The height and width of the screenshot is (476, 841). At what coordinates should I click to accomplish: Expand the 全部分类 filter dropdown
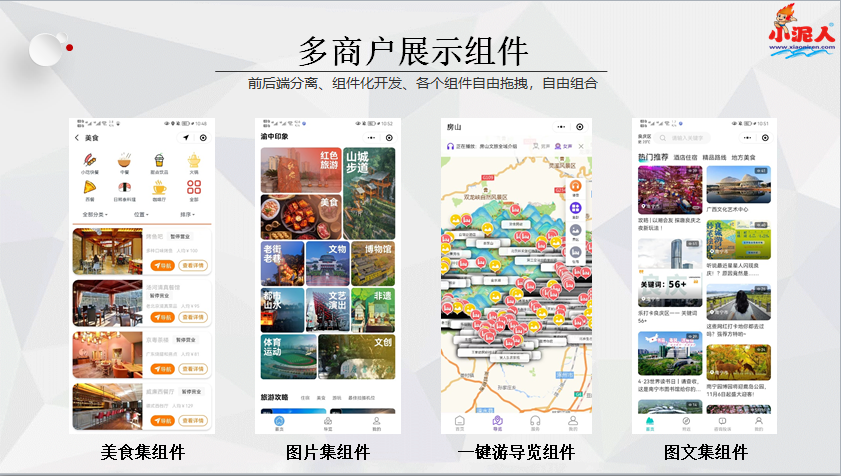point(95,214)
